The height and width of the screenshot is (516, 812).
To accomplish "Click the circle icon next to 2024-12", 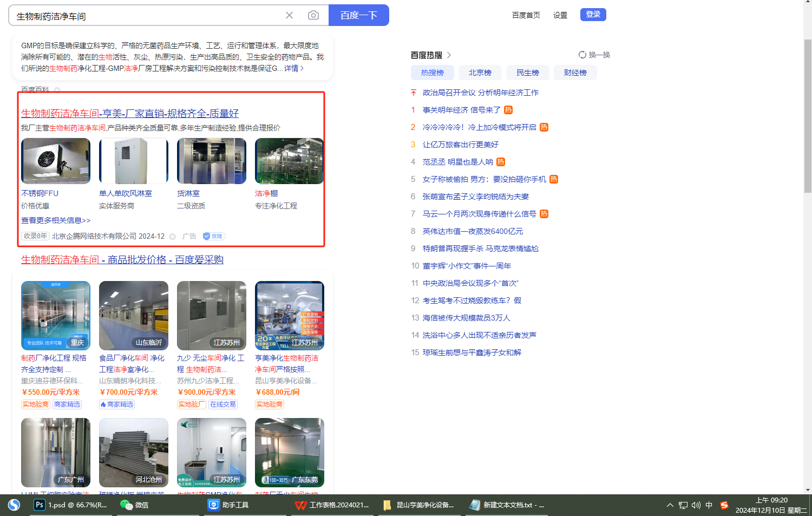I will pyautogui.click(x=173, y=237).
